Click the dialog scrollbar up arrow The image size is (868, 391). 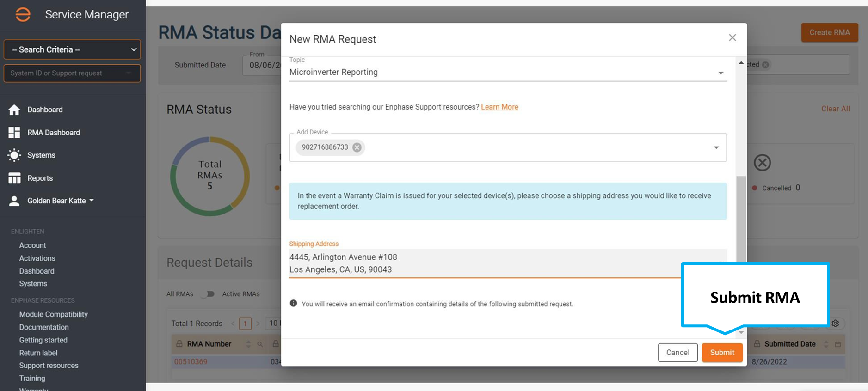coord(741,63)
